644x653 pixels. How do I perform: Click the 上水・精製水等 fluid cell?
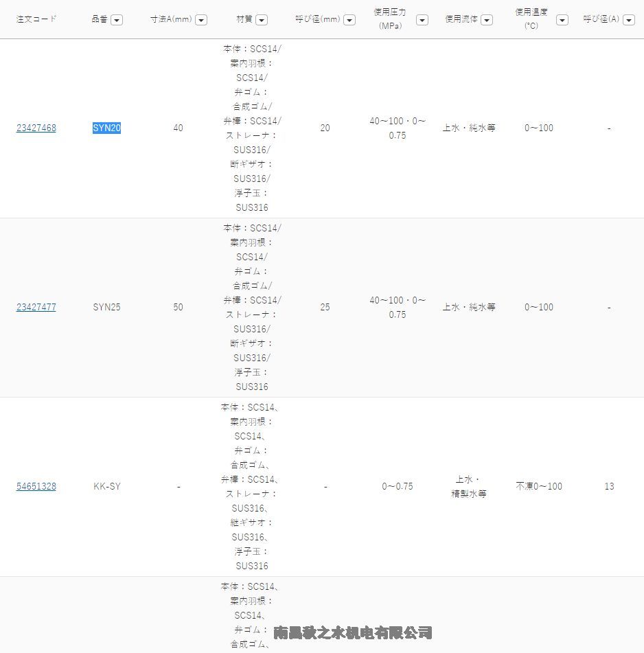(x=469, y=487)
